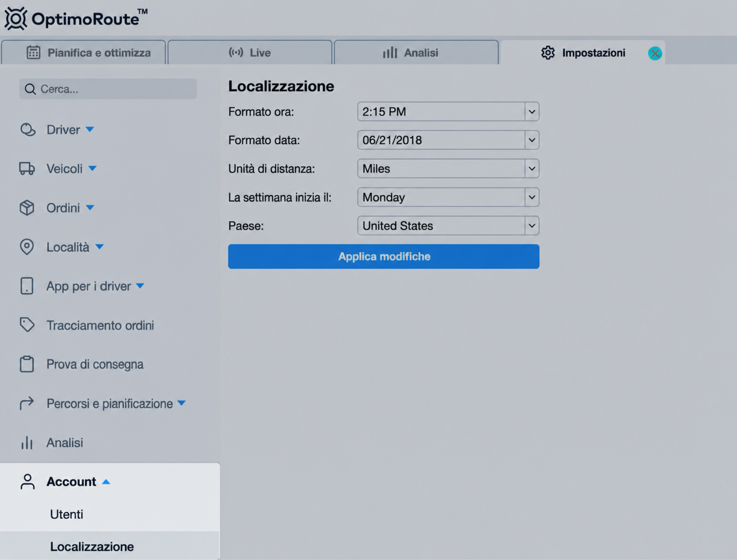Expand the Località section arrow
The image size is (737, 560).
point(99,247)
